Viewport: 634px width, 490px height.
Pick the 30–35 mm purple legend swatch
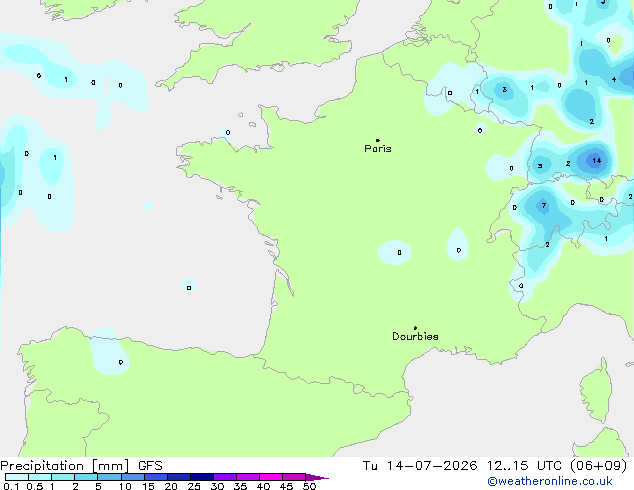coord(225,477)
